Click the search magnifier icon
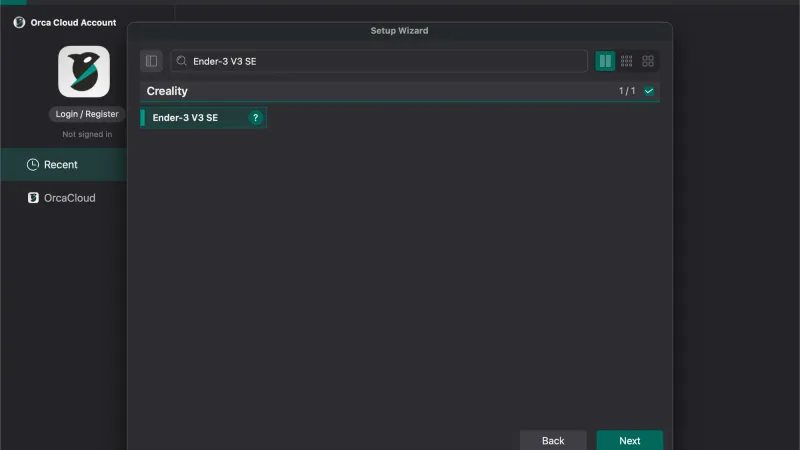 point(182,61)
